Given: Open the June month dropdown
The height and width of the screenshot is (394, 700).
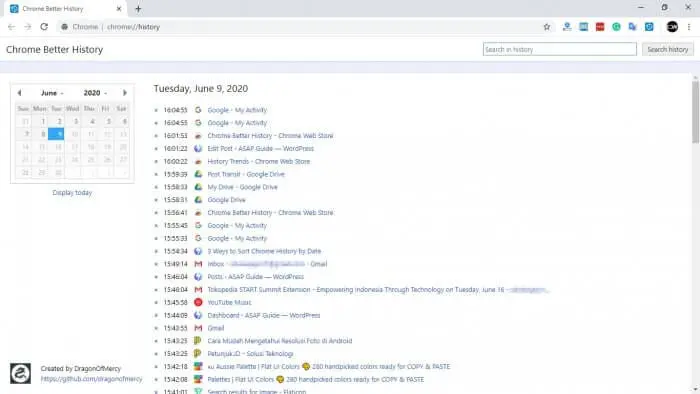Looking at the screenshot, I should (x=52, y=93).
